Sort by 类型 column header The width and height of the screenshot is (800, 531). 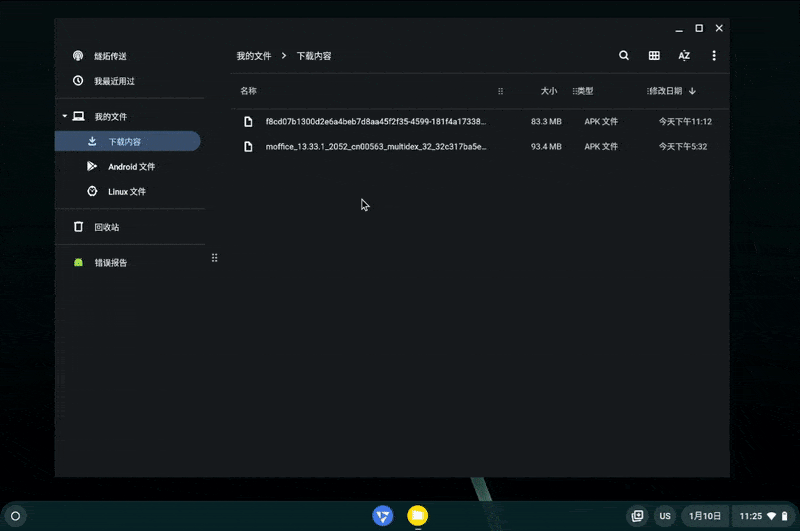[x=585, y=91]
